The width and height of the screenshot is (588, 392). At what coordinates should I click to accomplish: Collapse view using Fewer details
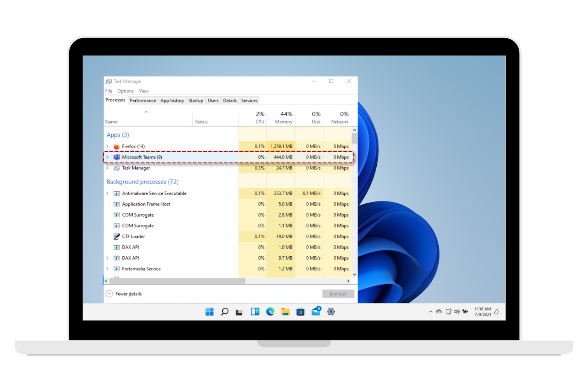point(124,294)
